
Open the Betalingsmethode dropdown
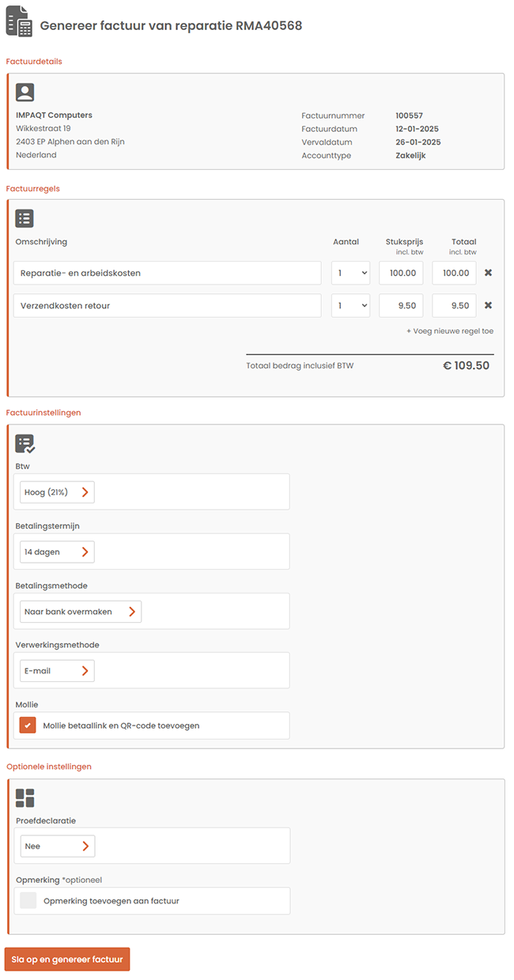click(80, 611)
